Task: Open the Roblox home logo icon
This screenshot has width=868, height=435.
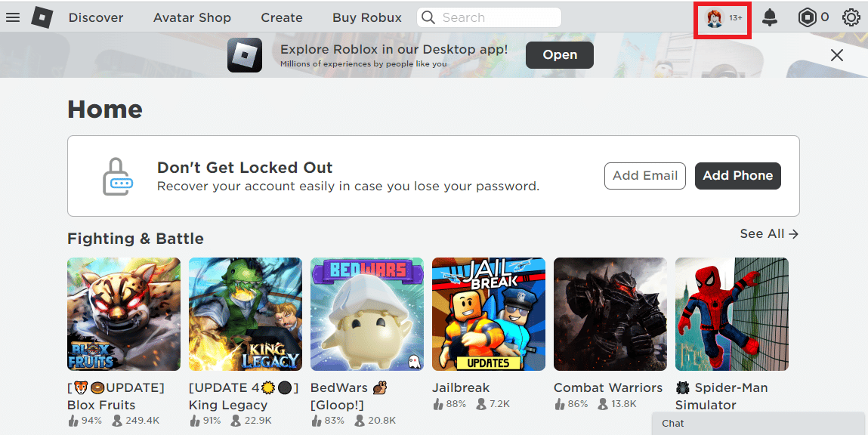Action: (42, 17)
